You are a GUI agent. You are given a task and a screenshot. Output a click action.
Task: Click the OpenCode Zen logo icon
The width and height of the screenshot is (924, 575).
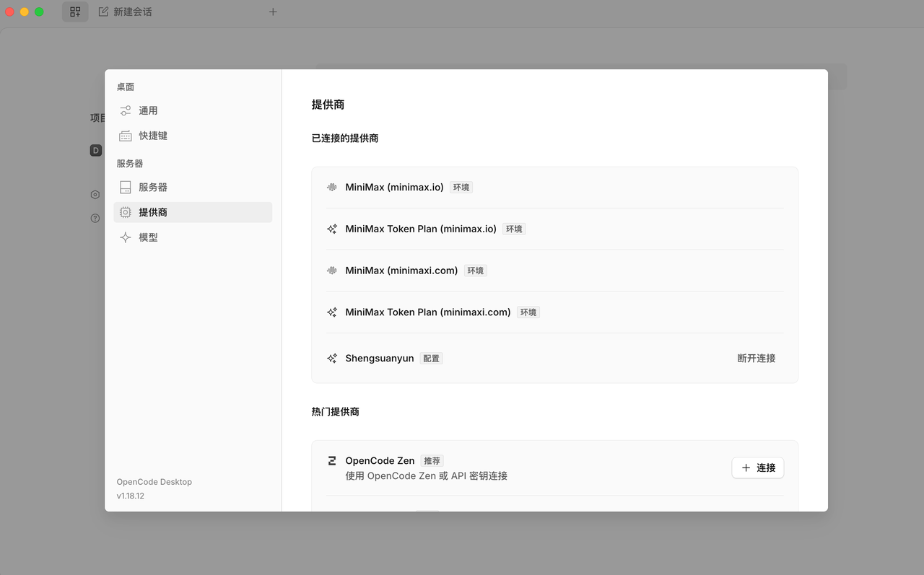tap(332, 460)
